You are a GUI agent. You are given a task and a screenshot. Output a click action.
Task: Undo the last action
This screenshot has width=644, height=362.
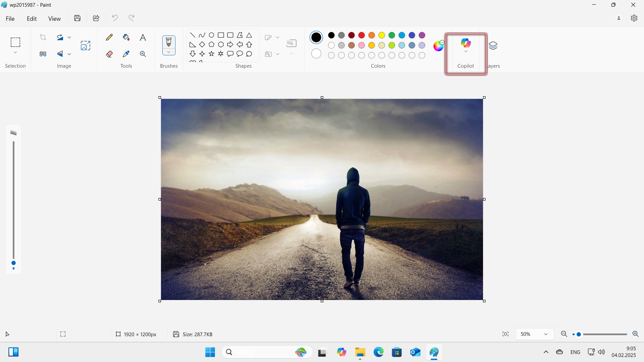(115, 18)
